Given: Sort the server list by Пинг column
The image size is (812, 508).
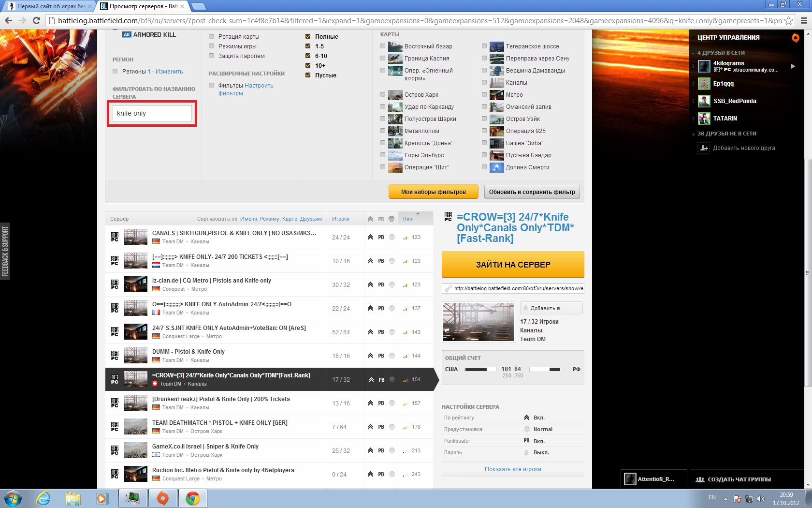Looking at the screenshot, I should [409, 219].
